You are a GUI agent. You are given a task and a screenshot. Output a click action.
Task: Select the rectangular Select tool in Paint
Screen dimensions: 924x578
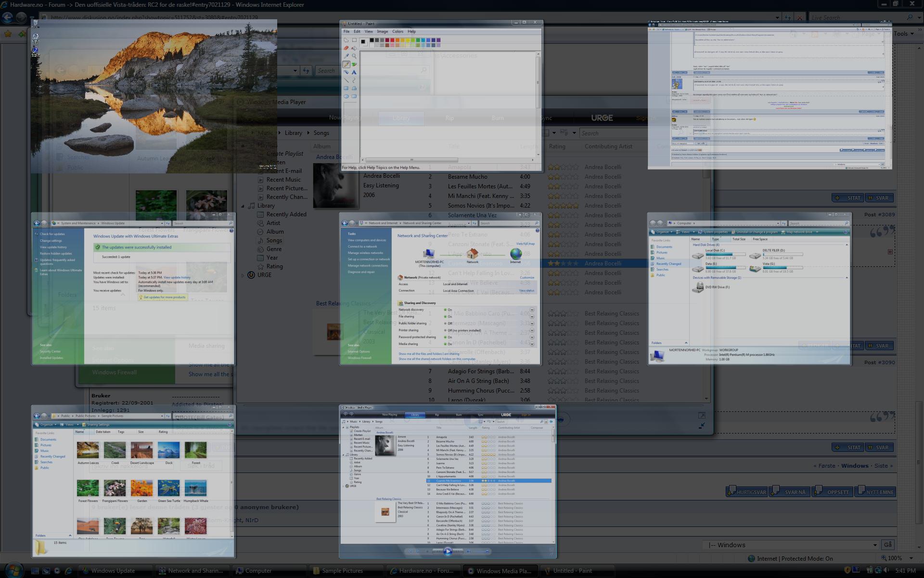(354, 40)
